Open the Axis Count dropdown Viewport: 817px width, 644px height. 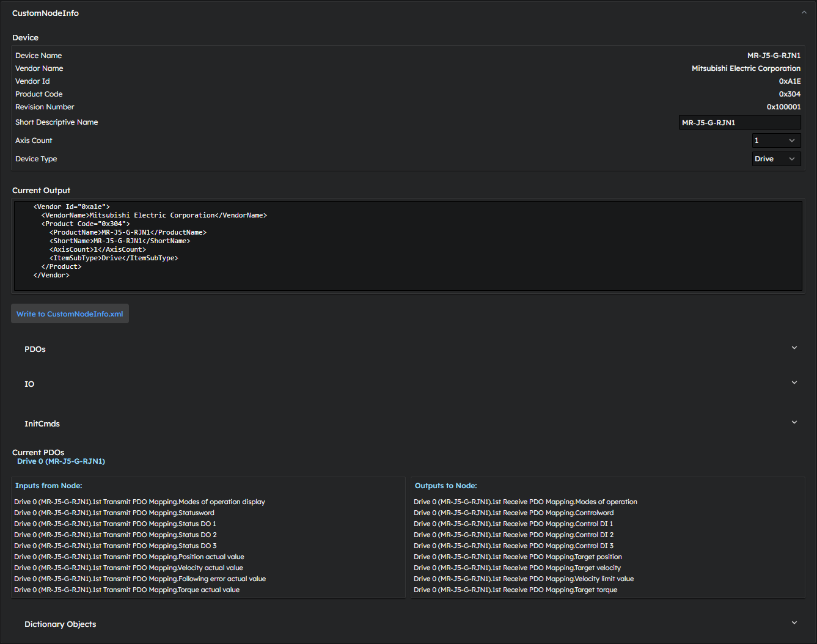click(x=776, y=141)
